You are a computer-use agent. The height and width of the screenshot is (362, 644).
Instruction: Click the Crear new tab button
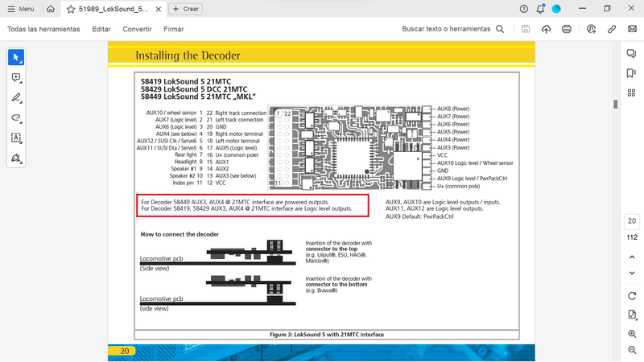tap(186, 9)
